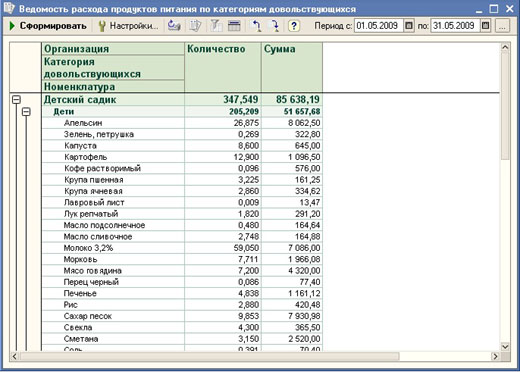Viewport: 520px width, 372px height.
Task: Click the horizontal scrollbar right arrow
Action: coord(496,356)
